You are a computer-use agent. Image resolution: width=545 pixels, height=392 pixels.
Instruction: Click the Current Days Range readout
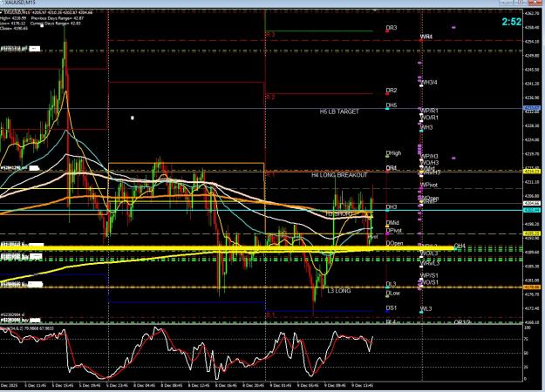pyautogui.click(x=56, y=24)
